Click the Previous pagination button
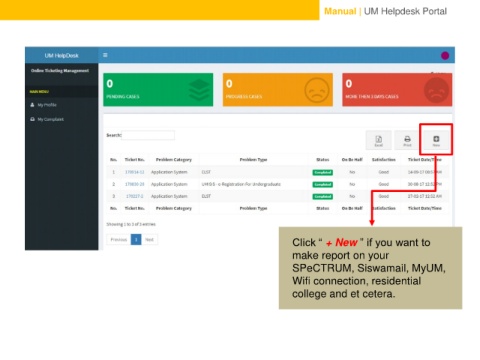480x360 pixels. point(119,239)
